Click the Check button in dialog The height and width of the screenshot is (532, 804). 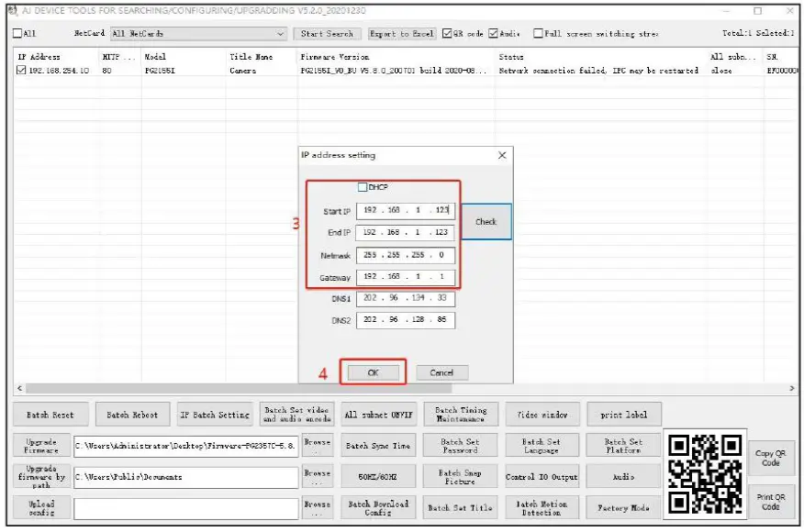pos(486,222)
